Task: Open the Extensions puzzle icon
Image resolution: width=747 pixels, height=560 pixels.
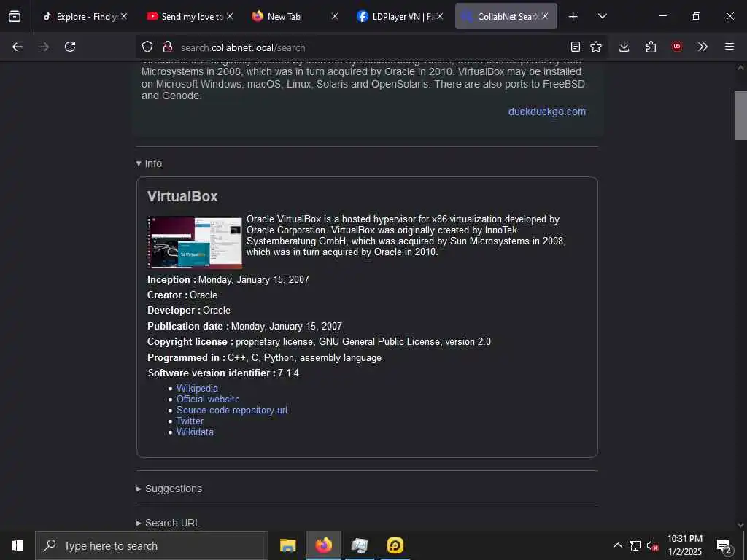Action: (651, 47)
